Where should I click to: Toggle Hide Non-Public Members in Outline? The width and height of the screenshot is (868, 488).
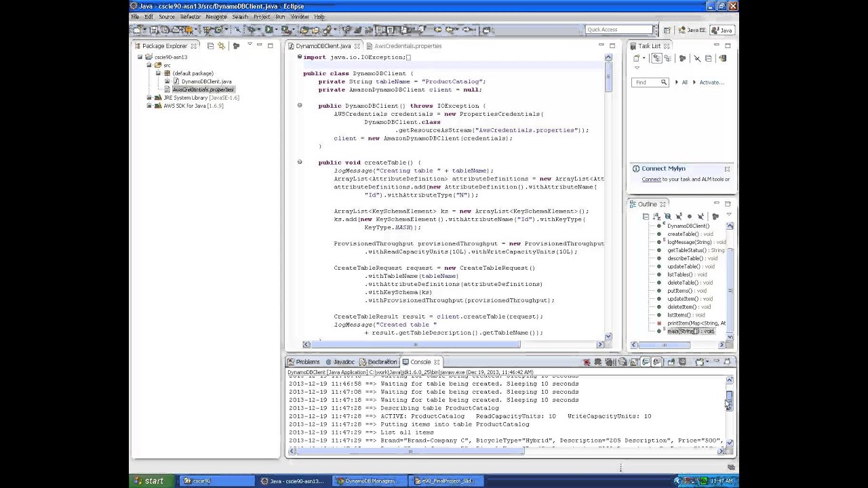coord(690,216)
